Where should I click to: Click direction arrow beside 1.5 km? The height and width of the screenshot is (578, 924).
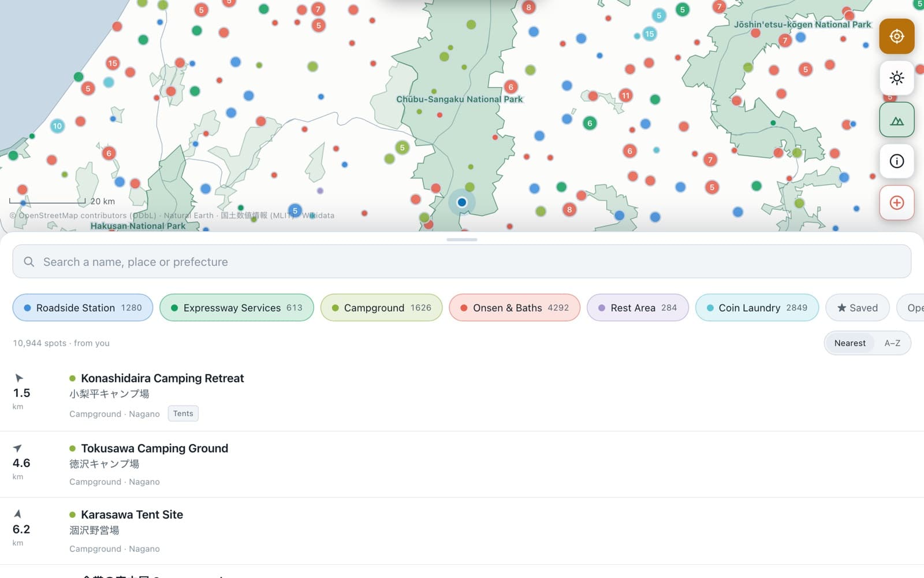[18, 378]
